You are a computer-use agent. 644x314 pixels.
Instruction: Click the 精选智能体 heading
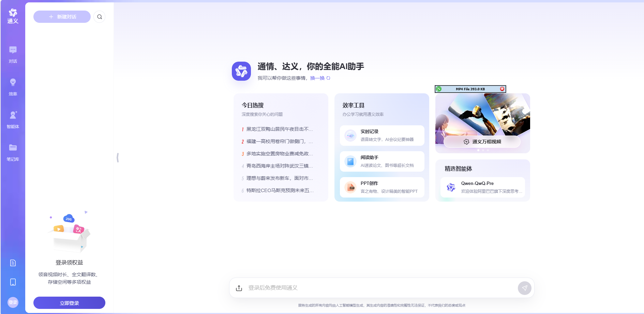(459, 169)
